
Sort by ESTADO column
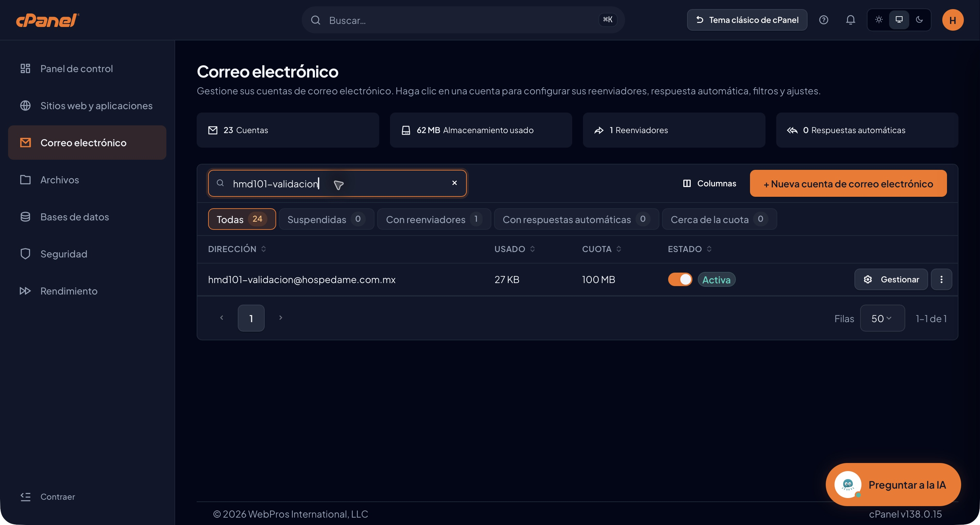click(x=689, y=249)
